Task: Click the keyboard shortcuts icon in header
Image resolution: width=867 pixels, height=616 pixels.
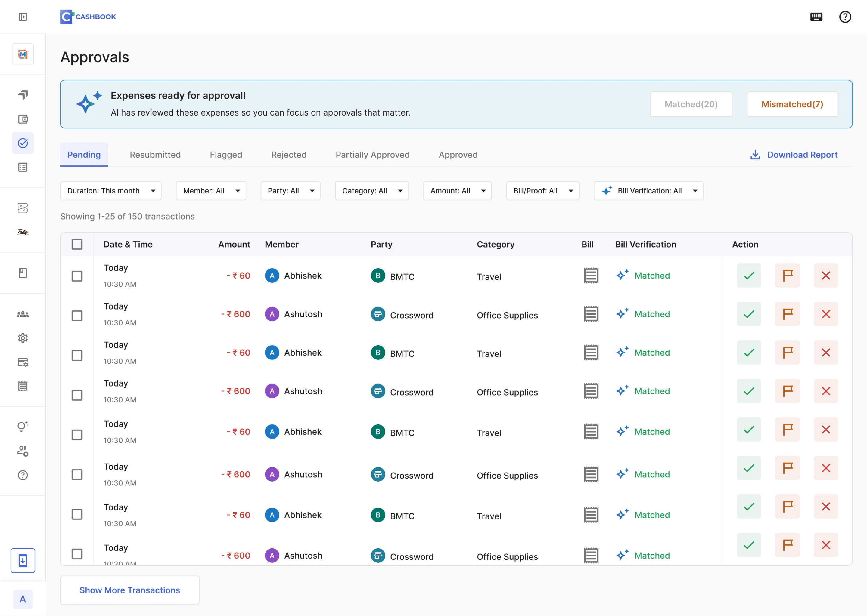Action: click(816, 17)
